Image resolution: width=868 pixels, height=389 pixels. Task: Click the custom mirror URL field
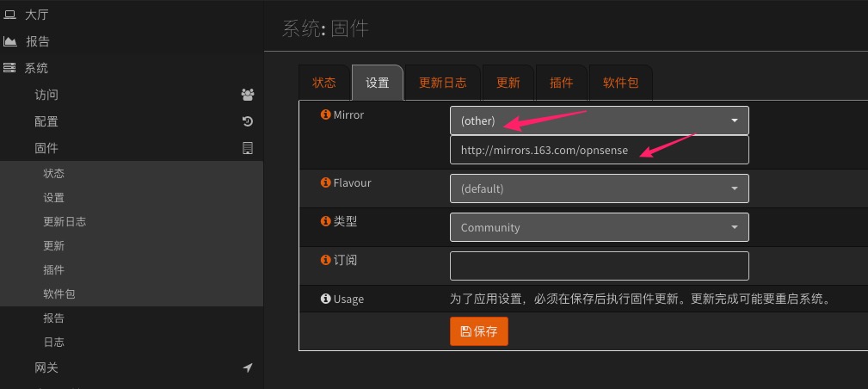599,150
